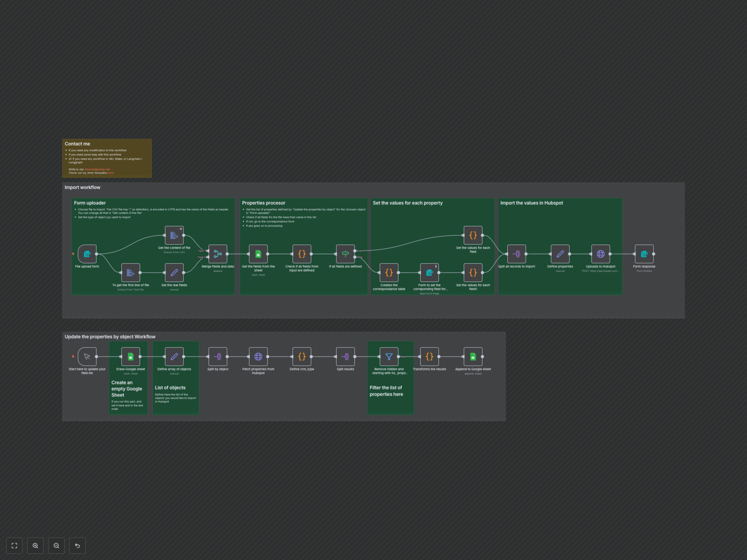Open the Get the content of file node

point(174,235)
